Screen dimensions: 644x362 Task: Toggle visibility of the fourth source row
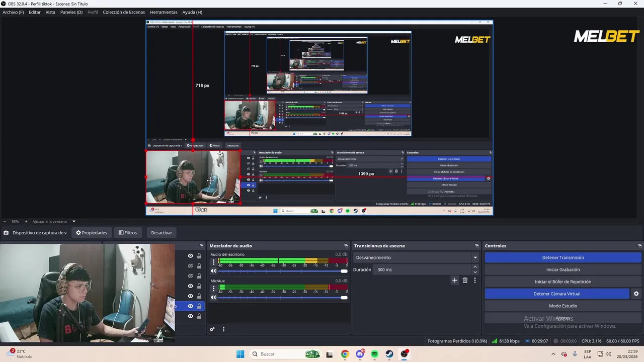(190, 286)
